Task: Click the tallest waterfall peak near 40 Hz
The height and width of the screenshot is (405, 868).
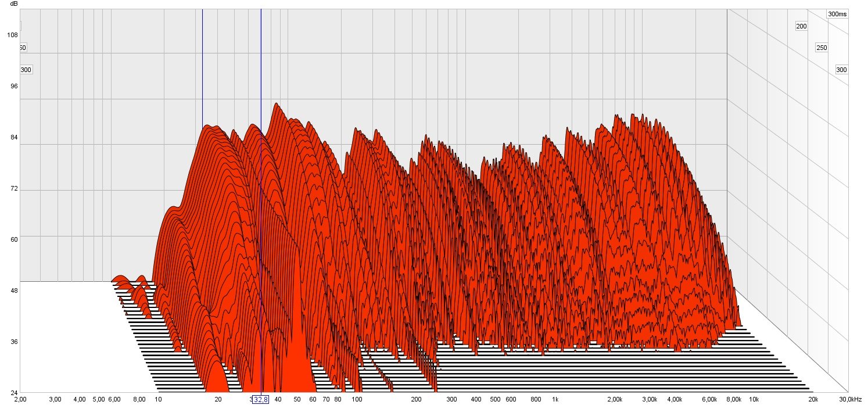Action: point(276,105)
